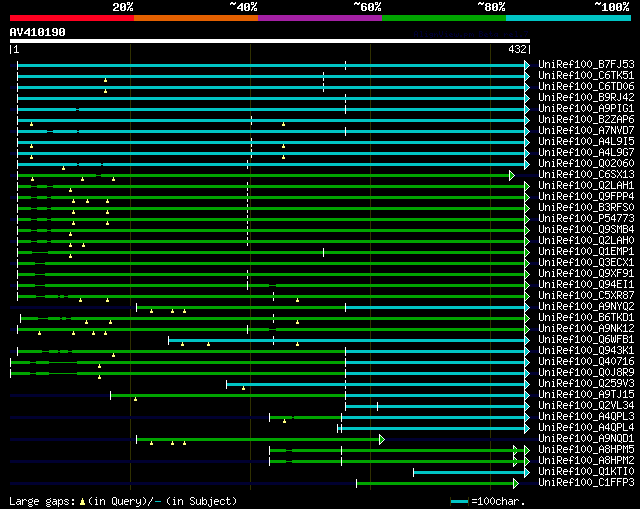Select the UniRef100_A4L9G7 label

tap(586, 153)
